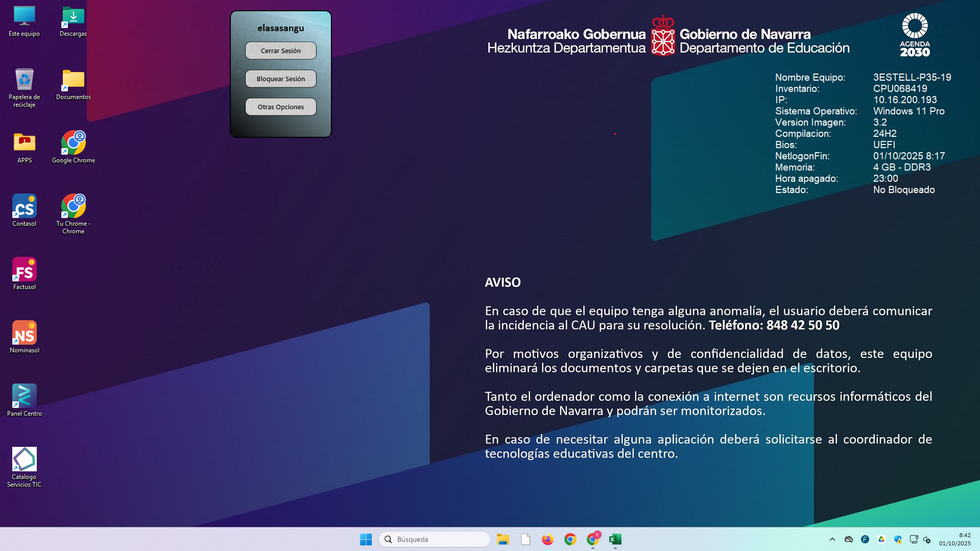
Task: Open the Windows Security tray icon
Action: pyautogui.click(x=898, y=539)
